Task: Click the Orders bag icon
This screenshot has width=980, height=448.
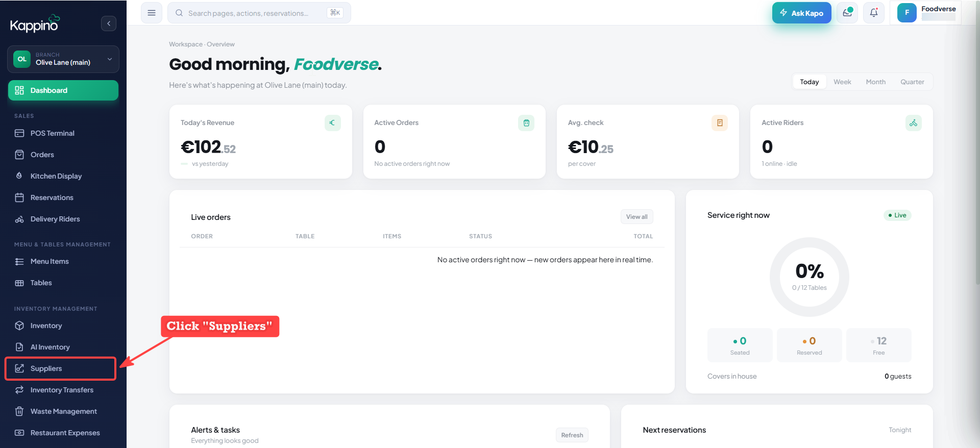Action: (x=19, y=155)
